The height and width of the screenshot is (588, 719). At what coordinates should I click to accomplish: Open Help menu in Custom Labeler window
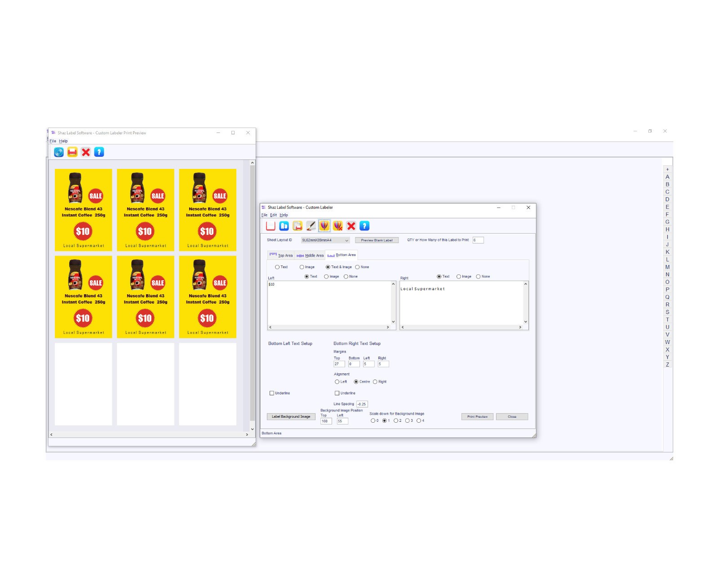point(284,215)
